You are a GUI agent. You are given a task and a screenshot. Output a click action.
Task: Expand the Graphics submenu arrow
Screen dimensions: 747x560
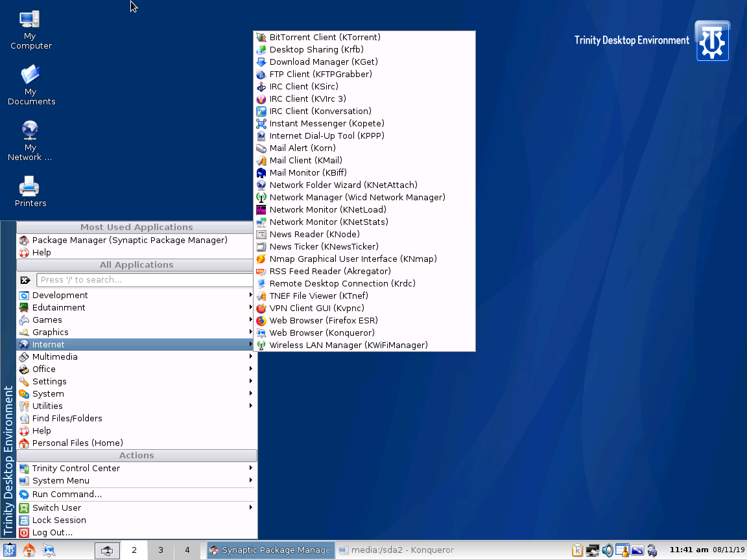[250, 332]
